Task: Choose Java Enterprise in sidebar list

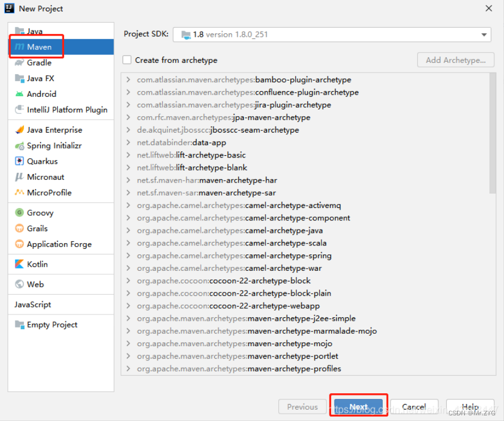Action: pos(54,130)
